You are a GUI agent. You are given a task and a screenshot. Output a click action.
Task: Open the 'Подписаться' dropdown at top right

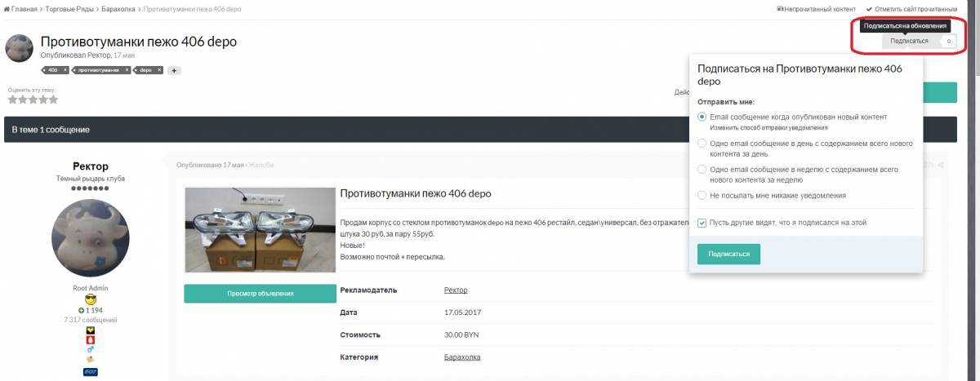click(x=909, y=41)
